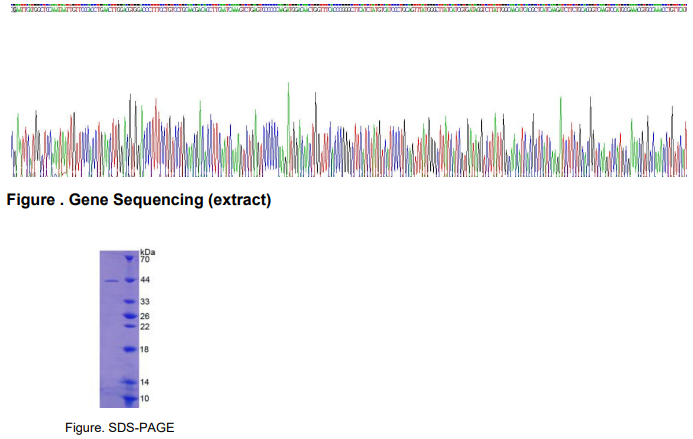Select the 10 kDa marker label
The width and height of the screenshot is (693, 439).
145,398
